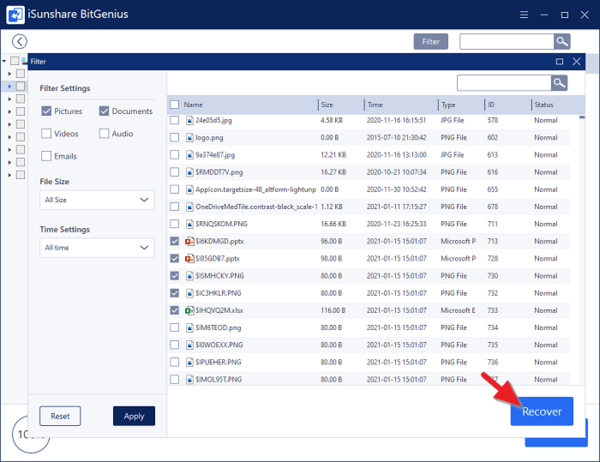Image resolution: width=600 pixels, height=462 pixels.
Task: Click the PowerPoint icon of $I85GDB7.pptx
Action: pos(189,258)
